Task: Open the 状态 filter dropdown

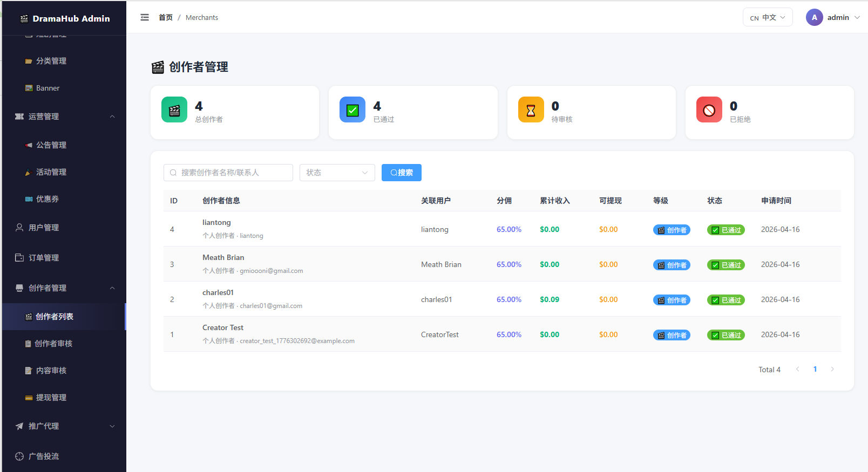Action: [x=337, y=173]
